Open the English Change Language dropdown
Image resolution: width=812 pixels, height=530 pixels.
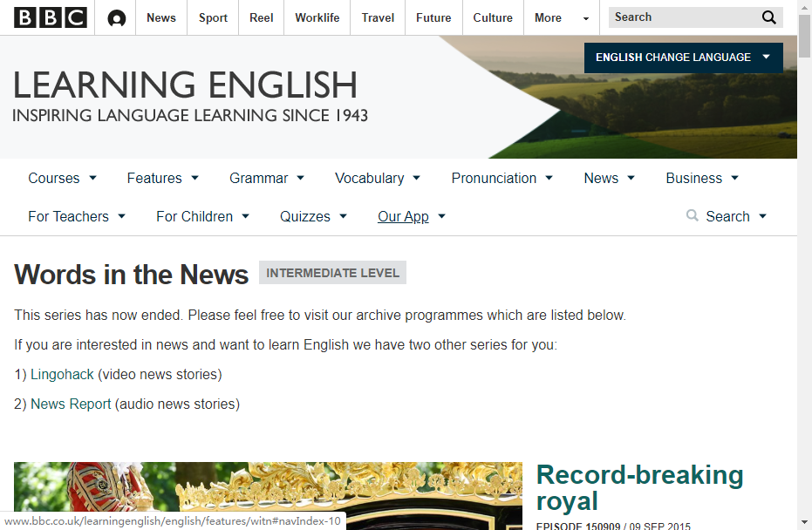[x=683, y=58]
